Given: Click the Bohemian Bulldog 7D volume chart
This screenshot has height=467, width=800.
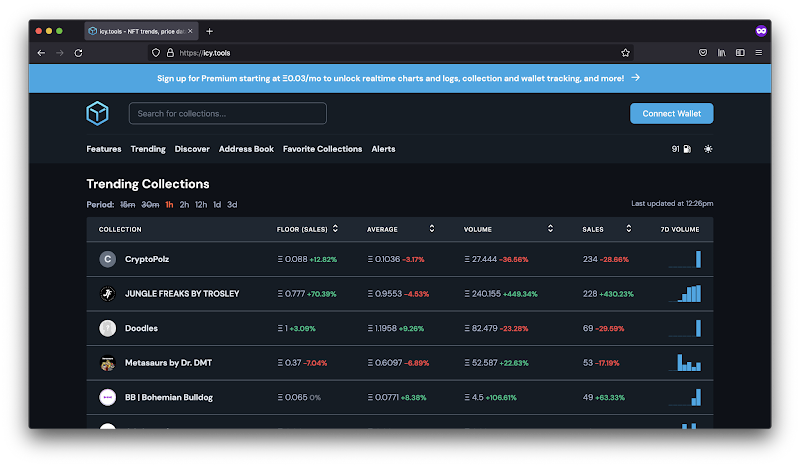Looking at the screenshot, I should (685, 397).
